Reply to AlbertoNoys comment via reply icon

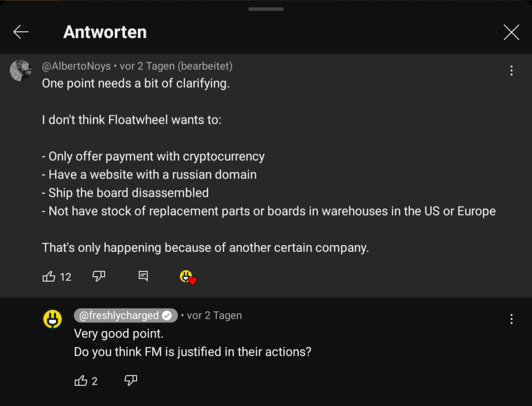(x=143, y=276)
